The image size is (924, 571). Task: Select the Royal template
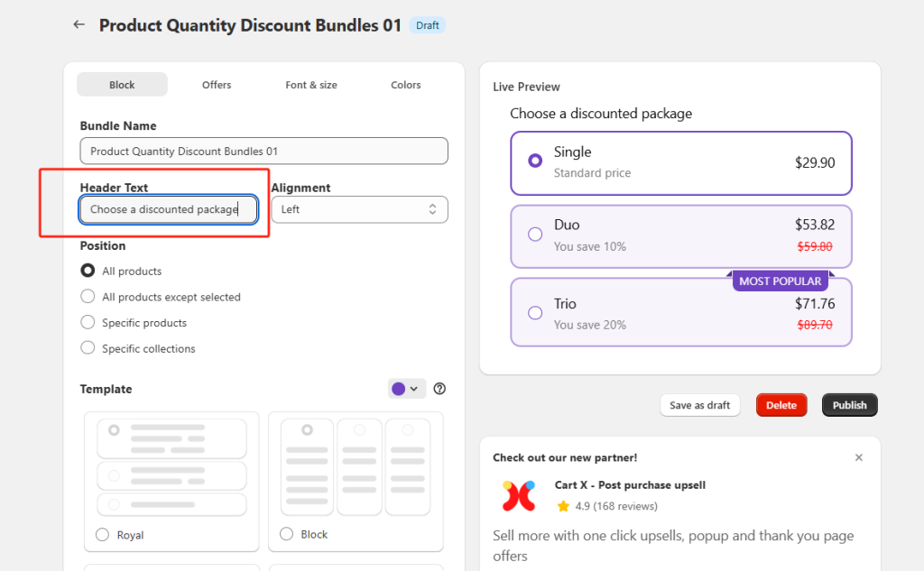click(x=102, y=534)
